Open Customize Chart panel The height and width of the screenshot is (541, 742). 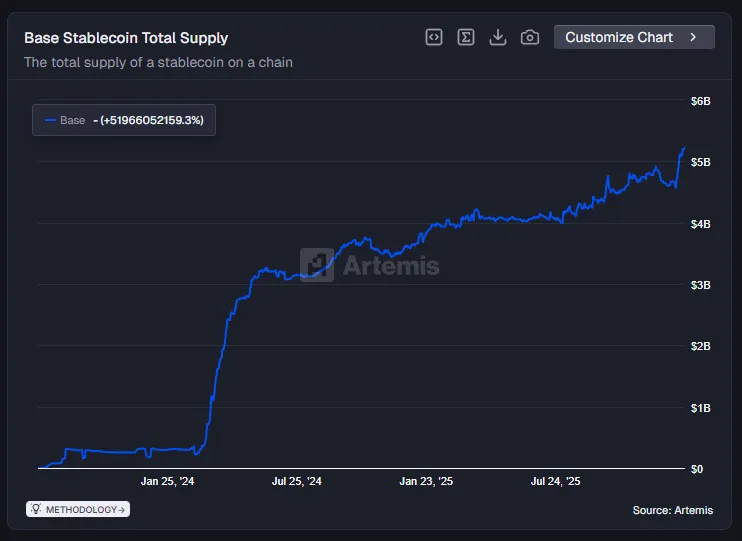click(x=634, y=37)
